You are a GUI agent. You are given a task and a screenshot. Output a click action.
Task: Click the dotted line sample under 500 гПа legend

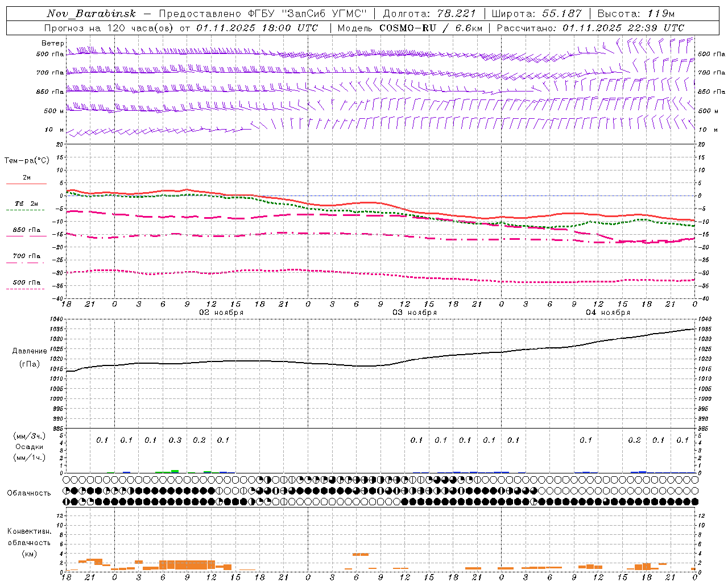[26, 289]
